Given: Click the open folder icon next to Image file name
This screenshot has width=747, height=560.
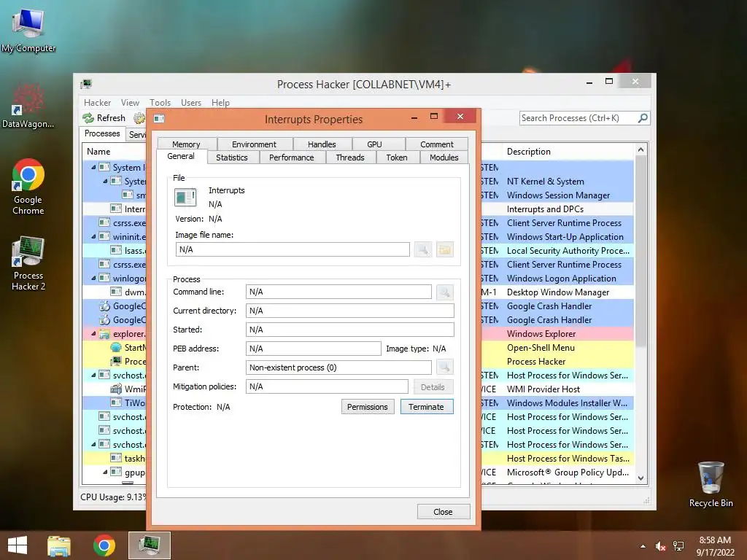Looking at the screenshot, I should pos(444,249).
